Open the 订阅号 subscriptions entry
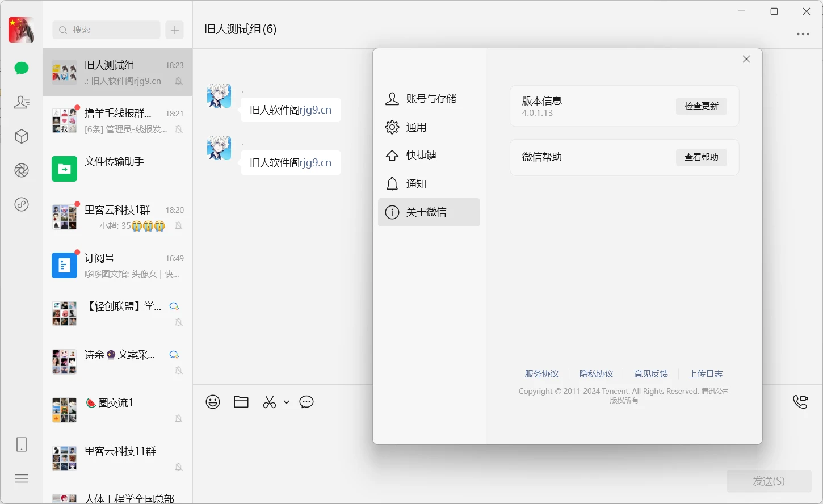Image resolution: width=823 pixels, height=504 pixels. click(118, 266)
